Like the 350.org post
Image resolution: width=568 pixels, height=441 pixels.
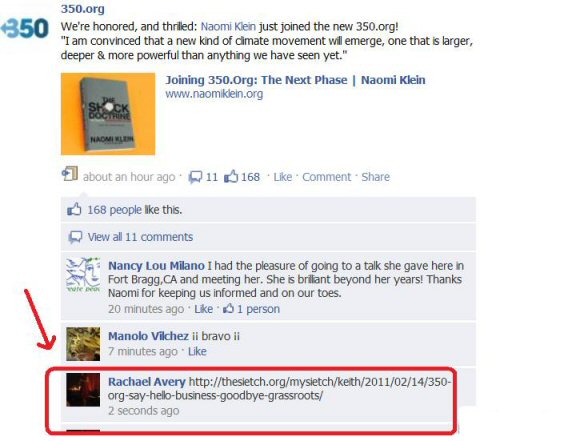click(x=283, y=177)
